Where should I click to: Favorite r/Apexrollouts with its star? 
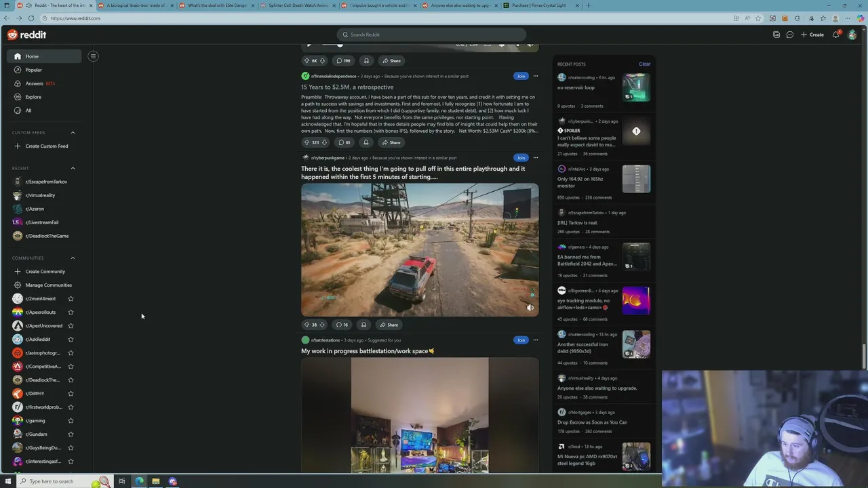tap(71, 312)
